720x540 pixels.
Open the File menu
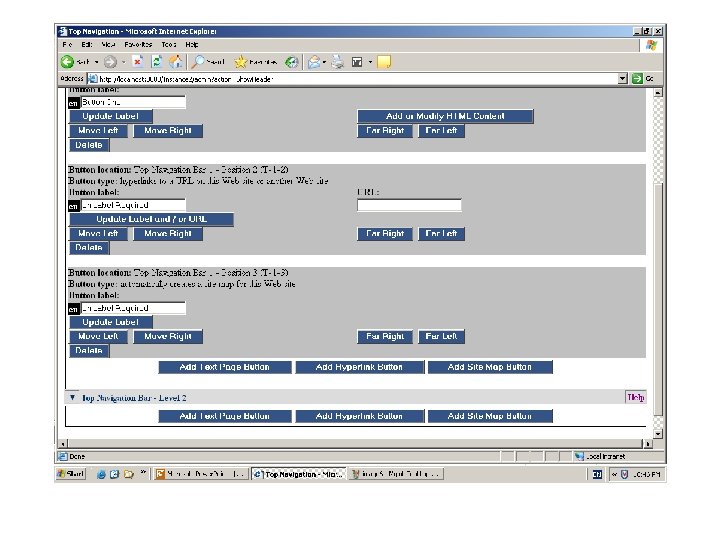[68, 45]
